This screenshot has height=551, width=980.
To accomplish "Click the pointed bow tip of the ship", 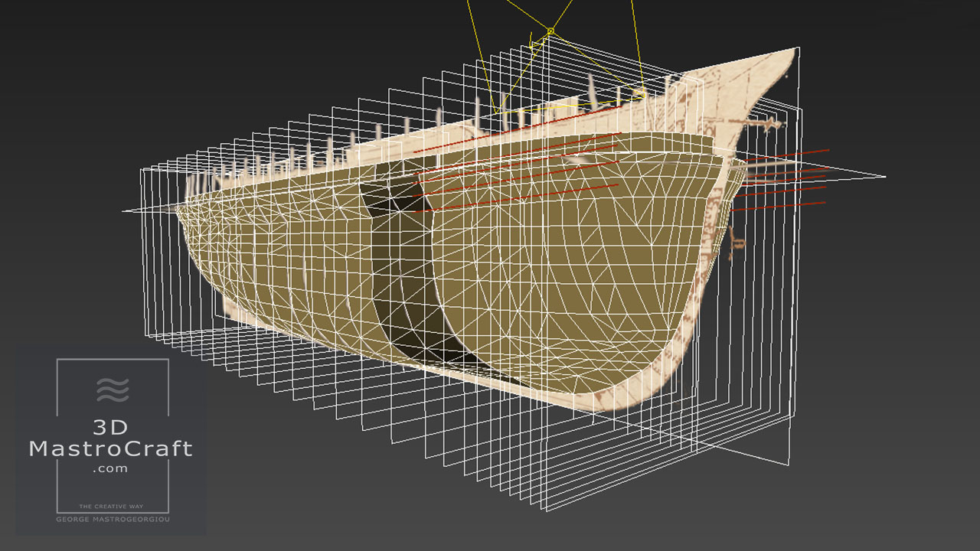I will click(793, 51).
